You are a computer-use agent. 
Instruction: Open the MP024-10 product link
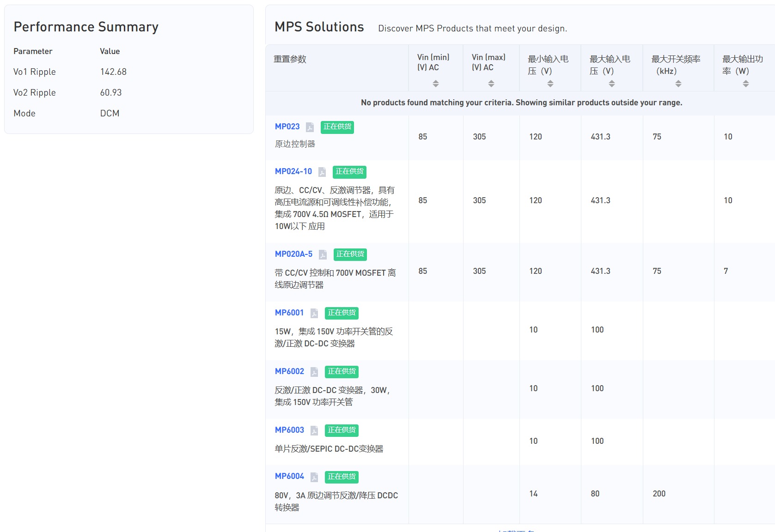(293, 171)
